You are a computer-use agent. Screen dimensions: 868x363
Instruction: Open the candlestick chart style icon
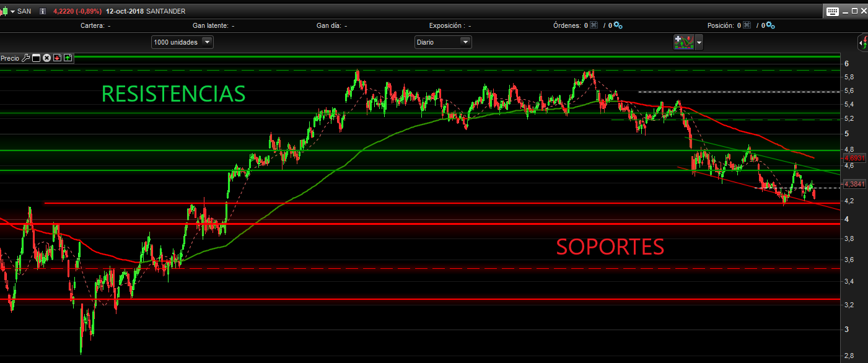pos(4,11)
